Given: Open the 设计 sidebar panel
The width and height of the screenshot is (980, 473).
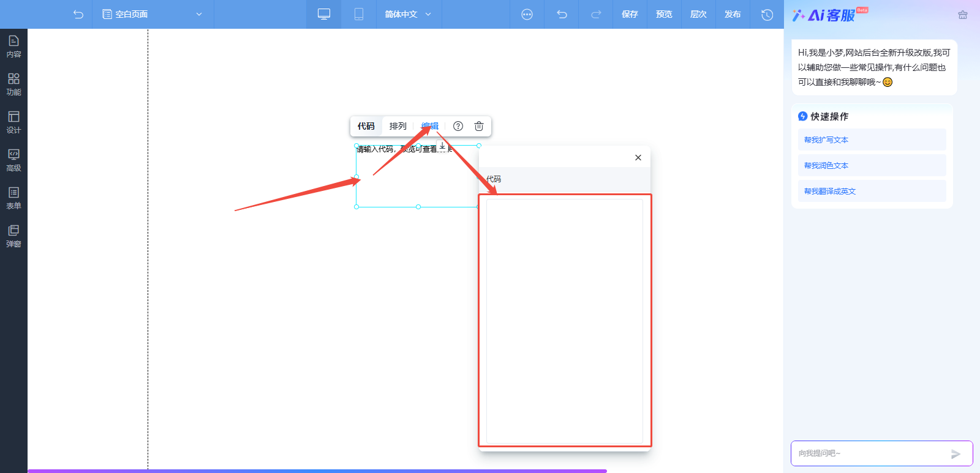Looking at the screenshot, I should click(13, 123).
